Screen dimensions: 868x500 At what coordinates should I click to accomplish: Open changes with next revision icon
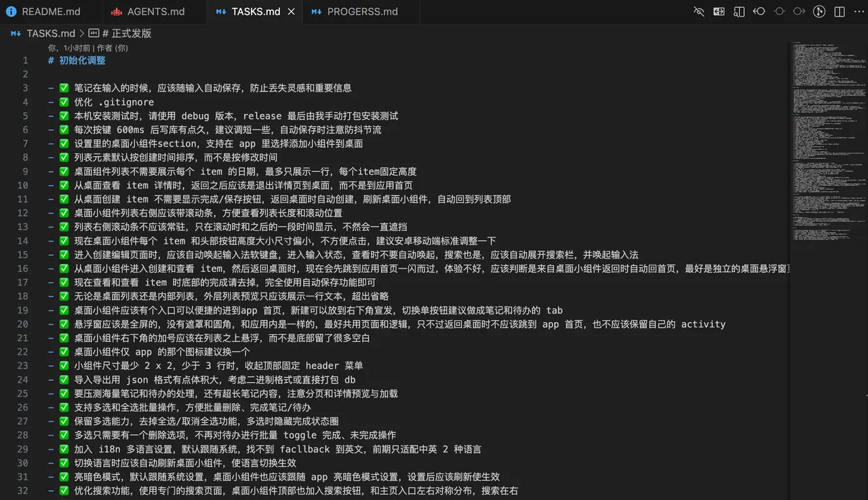800,12
